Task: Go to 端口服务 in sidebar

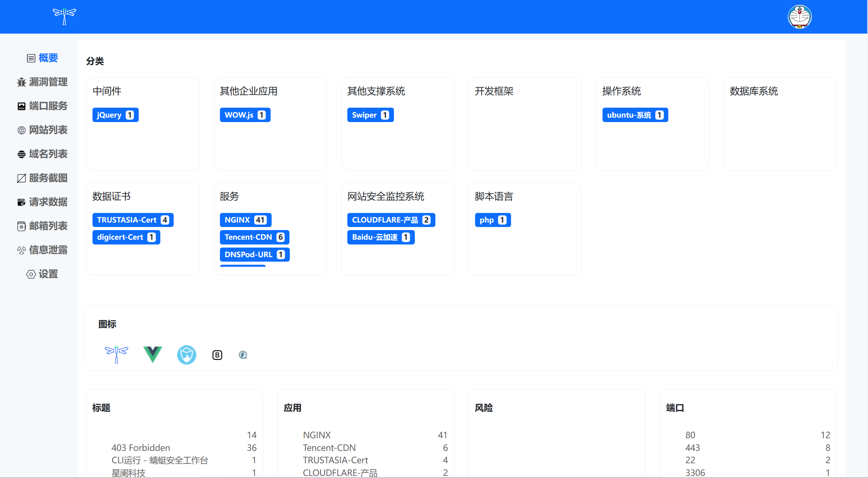Action: point(48,106)
